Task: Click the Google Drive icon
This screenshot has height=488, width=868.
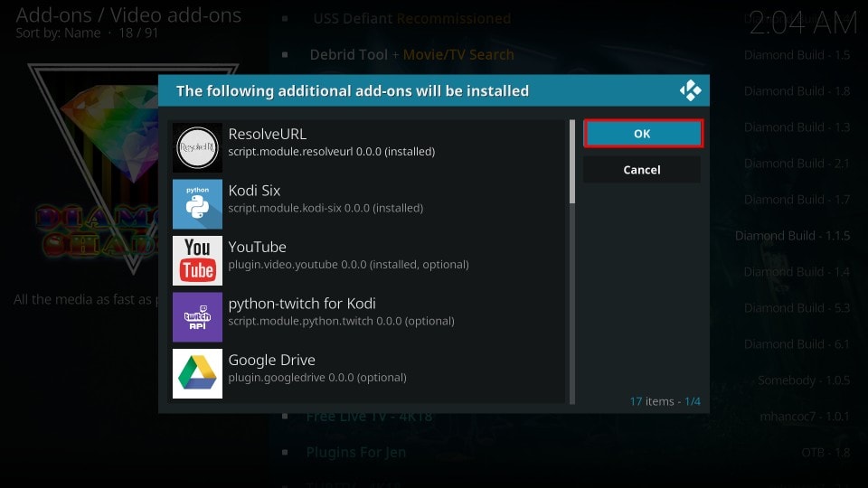Action: pos(197,373)
